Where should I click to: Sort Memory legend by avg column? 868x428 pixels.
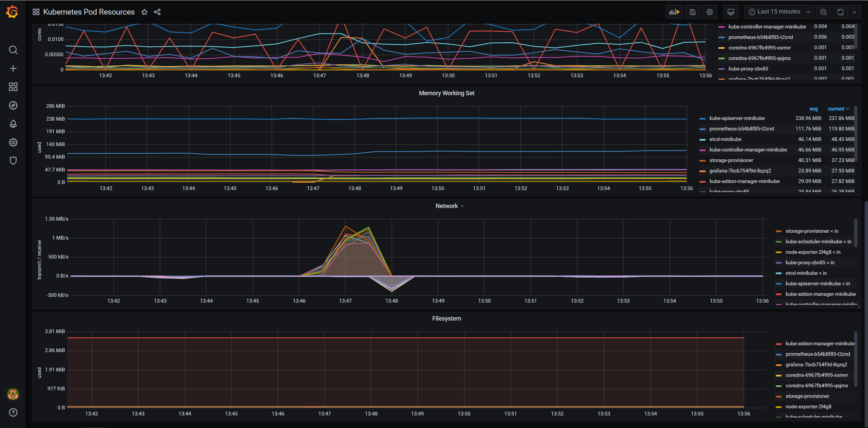click(x=813, y=109)
